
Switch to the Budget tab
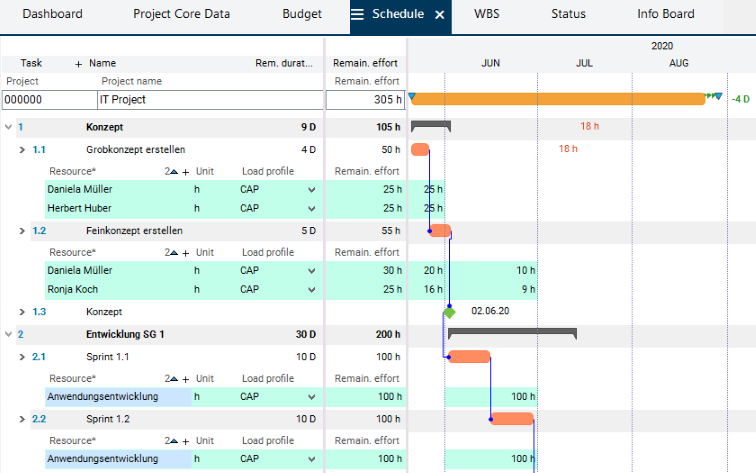301,15
